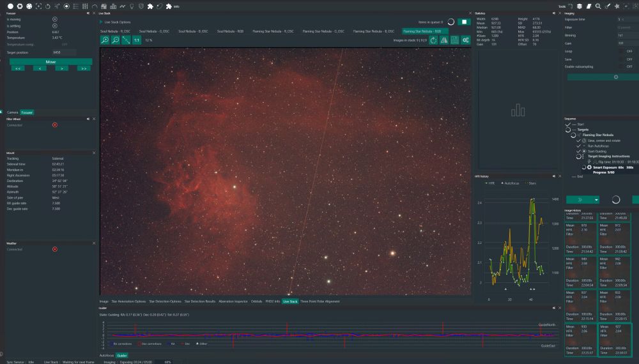Click the Exposure time input field
The height and width of the screenshot is (364, 639).
coord(627,19)
